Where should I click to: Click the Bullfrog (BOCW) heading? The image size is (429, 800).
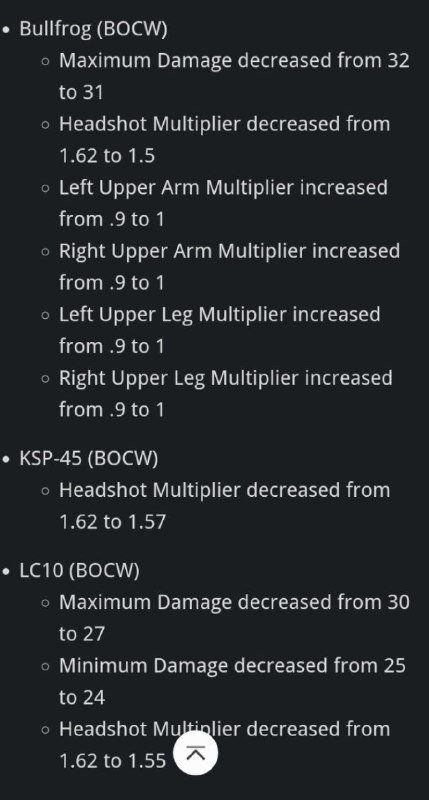point(93,29)
